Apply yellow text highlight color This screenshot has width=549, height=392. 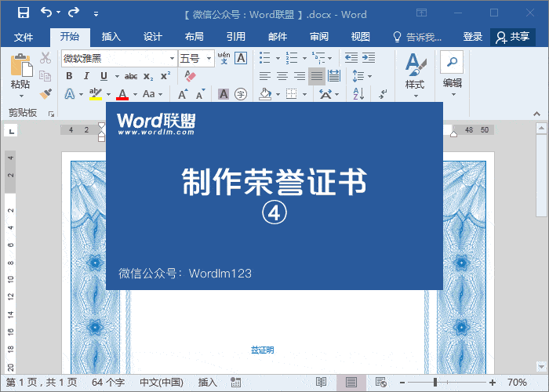click(x=95, y=94)
